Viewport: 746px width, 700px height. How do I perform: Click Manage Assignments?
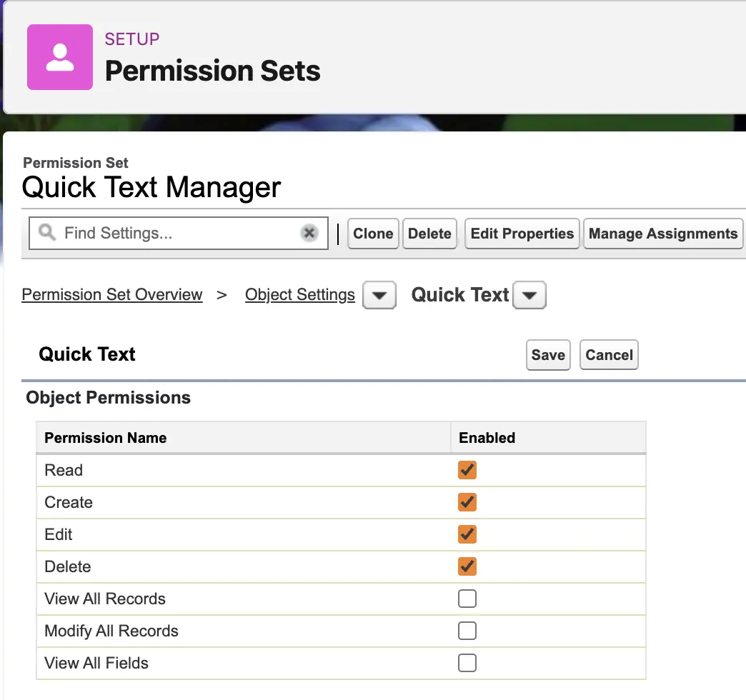point(662,234)
